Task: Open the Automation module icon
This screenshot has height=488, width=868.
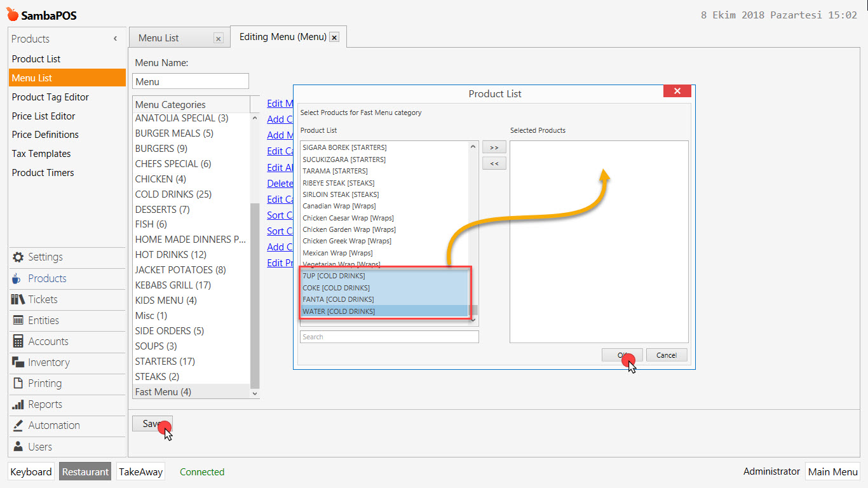Action: [19, 426]
